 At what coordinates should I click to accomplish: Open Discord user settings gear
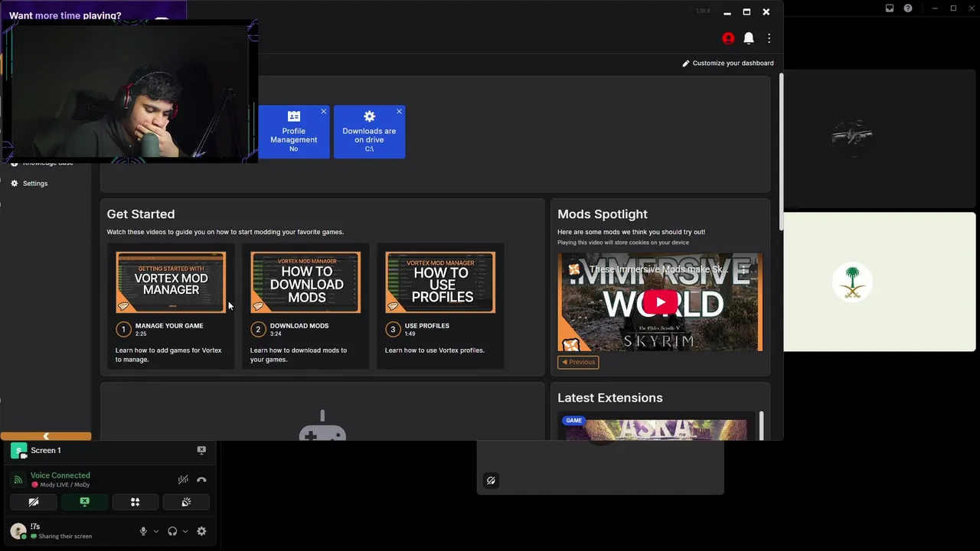click(x=201, y=531)
